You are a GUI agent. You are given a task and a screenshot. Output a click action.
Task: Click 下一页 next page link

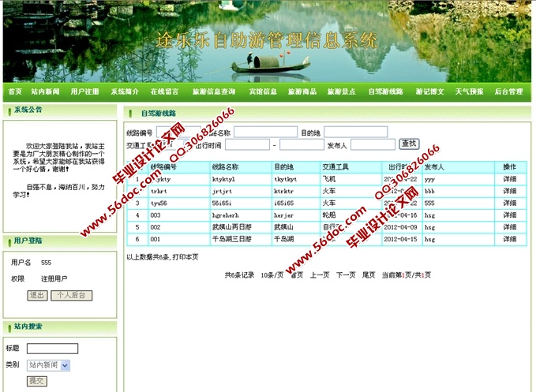click(345, 275)
